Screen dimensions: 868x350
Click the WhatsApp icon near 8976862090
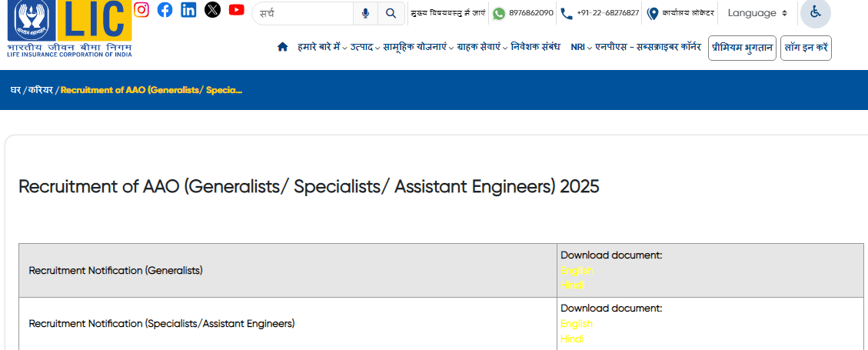[499, 13]
